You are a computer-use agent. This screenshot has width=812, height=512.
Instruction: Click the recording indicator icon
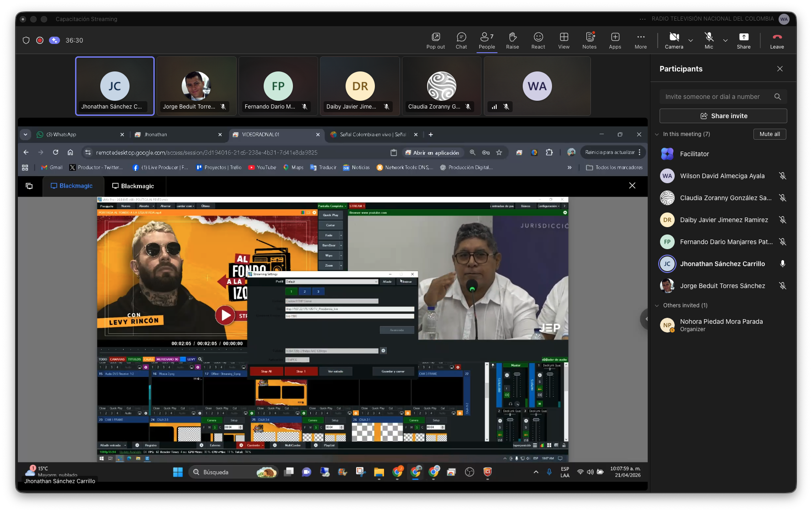tap(40, 40)
